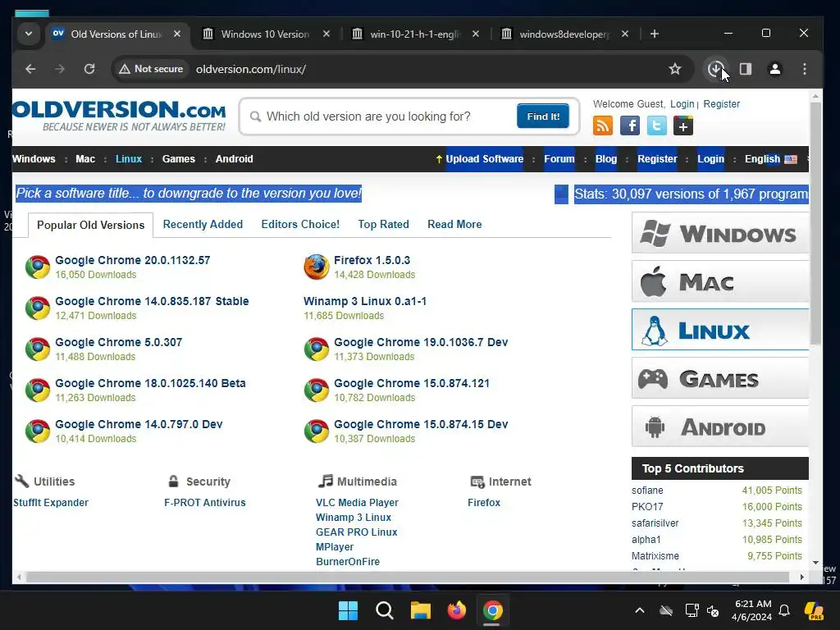
Task: Click the Windows Start button
Action: (x=348, y=610)
